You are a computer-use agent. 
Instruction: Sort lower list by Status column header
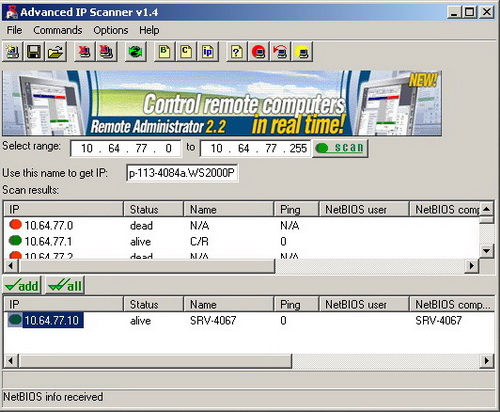[154, 304]
